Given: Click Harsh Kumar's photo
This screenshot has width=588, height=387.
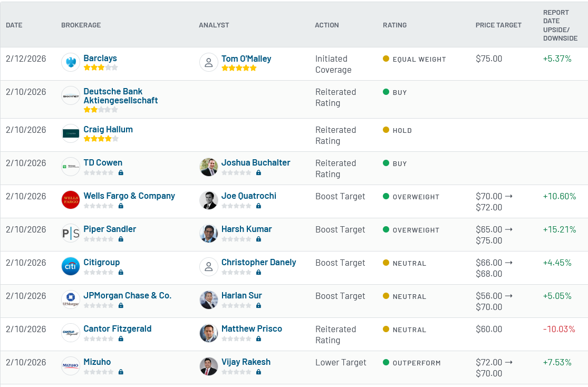Looking at the screenshot, I should [208, 233].
